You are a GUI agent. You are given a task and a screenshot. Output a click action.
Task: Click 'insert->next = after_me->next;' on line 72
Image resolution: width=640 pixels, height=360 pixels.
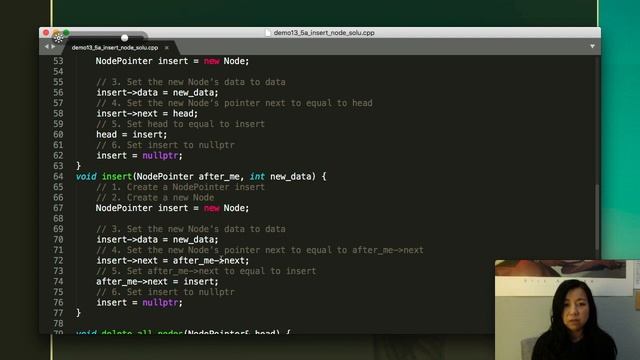click(x=173, y=261)
